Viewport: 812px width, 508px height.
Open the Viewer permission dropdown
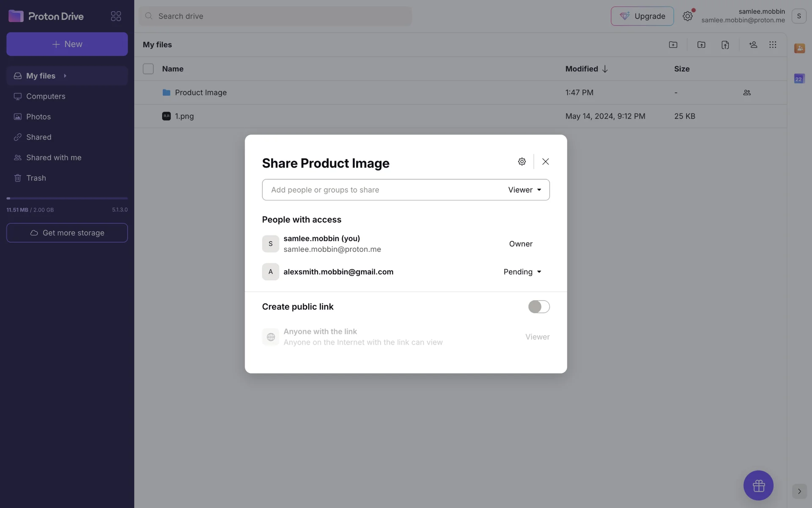coord(524,190)
